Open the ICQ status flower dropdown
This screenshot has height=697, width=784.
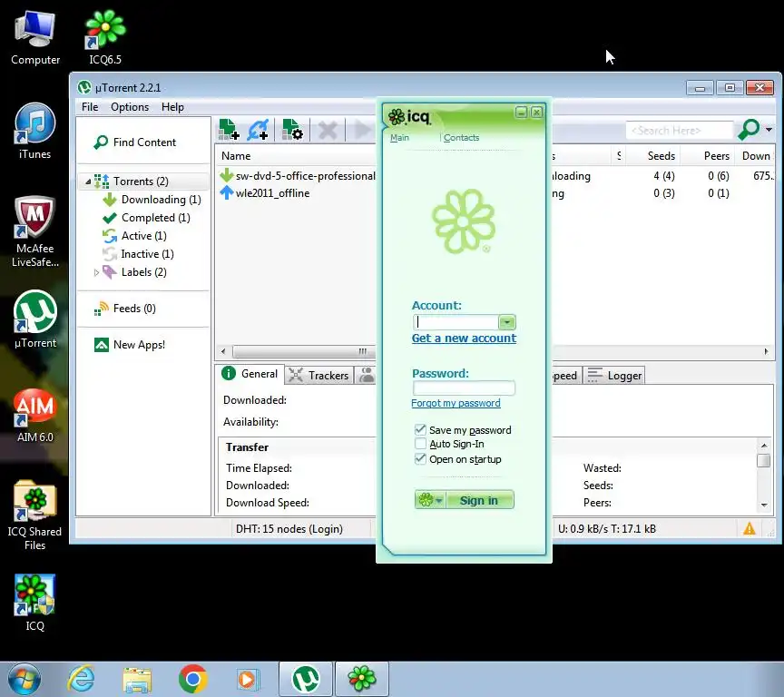point(430,500)
